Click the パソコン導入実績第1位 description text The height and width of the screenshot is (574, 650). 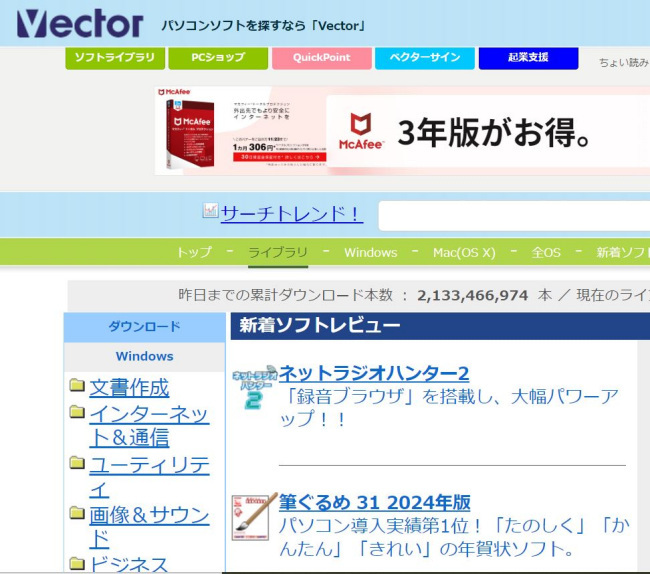pos(454,538)
